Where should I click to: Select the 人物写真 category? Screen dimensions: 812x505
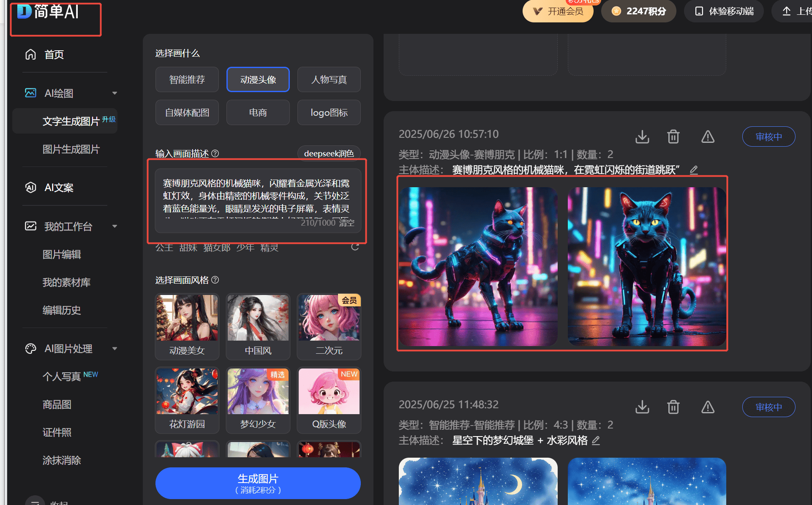(x=329, y=79)
